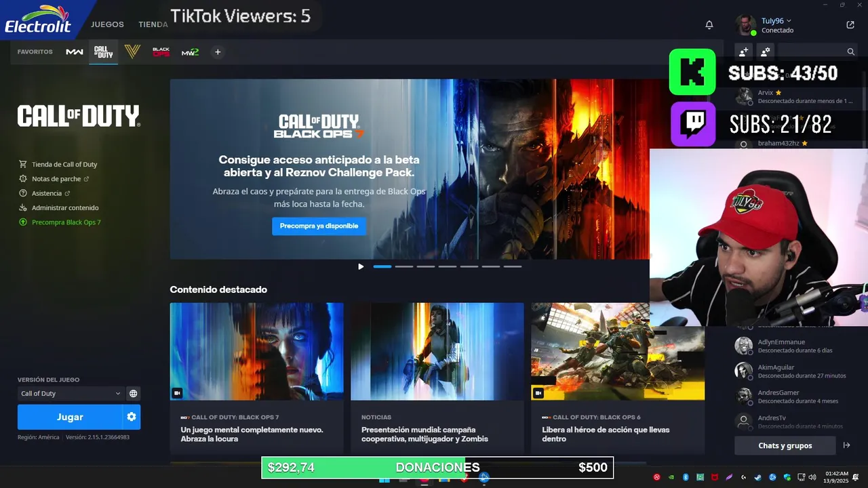868x488 pixels.
Task: Jump to fourth carousel slide indicator
Action: (x=448, y=266)
